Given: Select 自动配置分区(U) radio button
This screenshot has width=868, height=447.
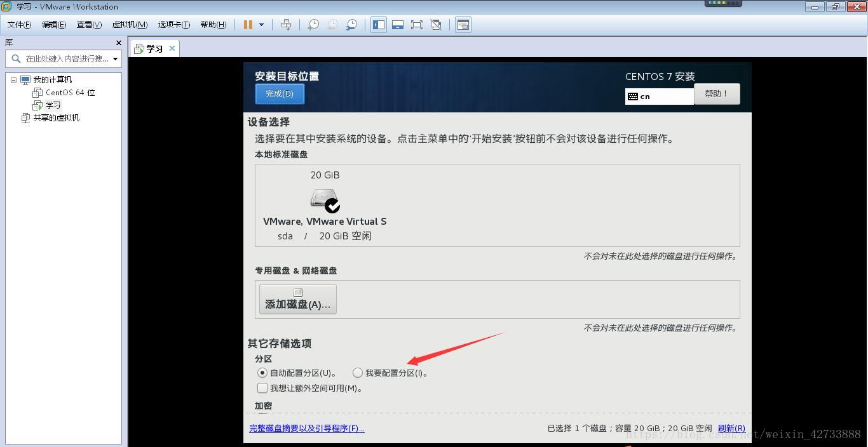Looking at the screenshot, I should [x=262, y=373].
